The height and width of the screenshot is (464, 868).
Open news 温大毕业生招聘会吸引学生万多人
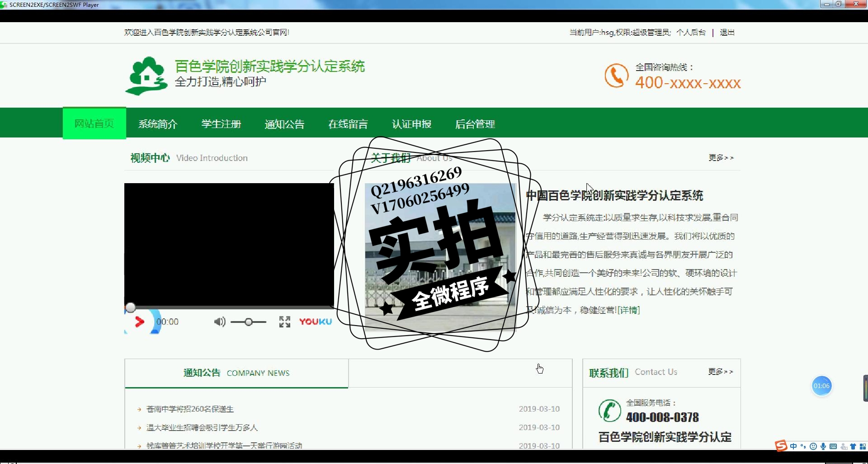coord(202,428)
